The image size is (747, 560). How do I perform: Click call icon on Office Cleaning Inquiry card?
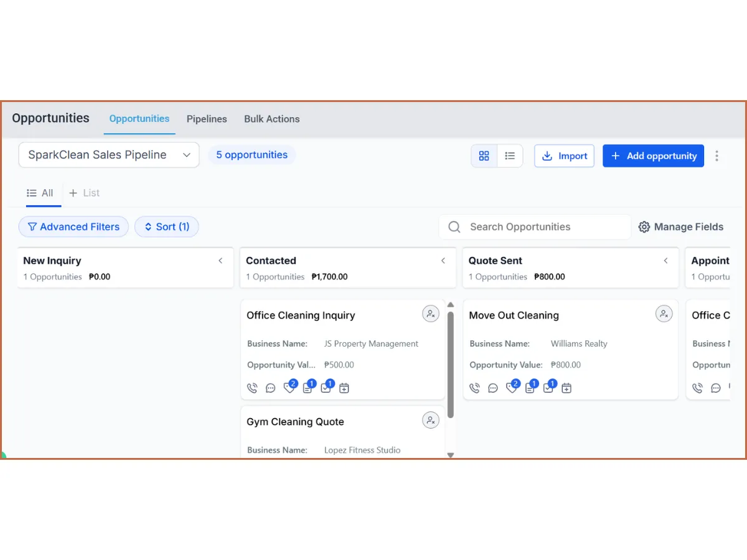point(252,388)
